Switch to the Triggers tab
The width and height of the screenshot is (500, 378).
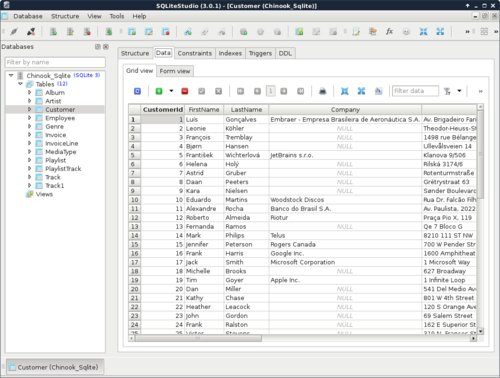coord(260,53)
